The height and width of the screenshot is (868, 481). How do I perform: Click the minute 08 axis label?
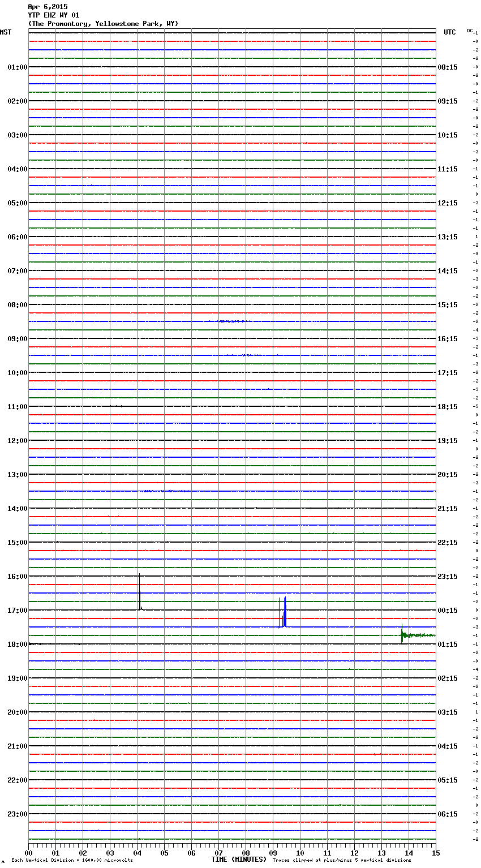point(246,853)
